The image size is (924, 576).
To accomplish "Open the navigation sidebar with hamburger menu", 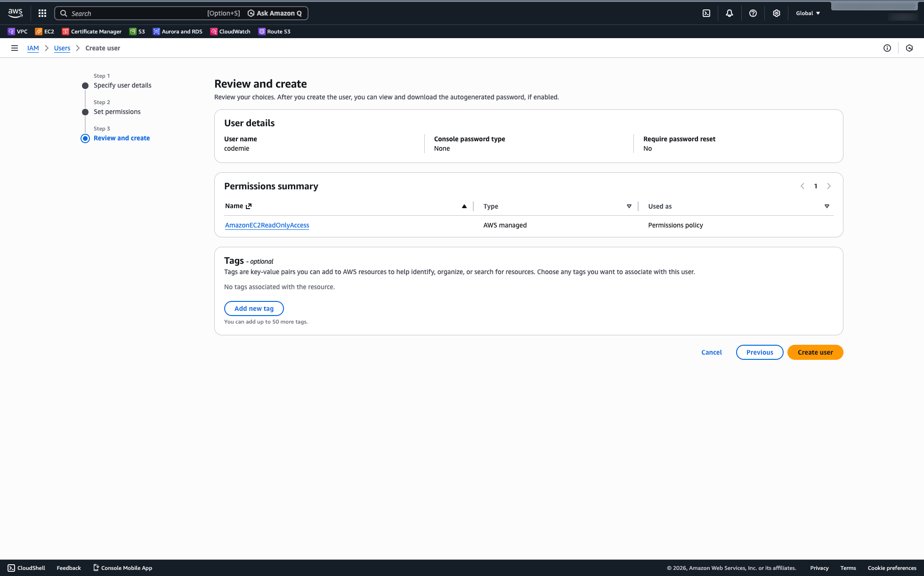I will (15, 48).
